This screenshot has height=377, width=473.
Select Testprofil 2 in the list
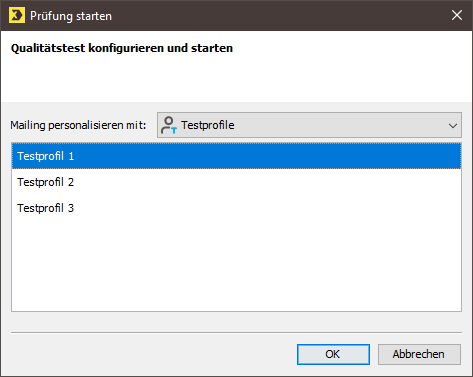click(x=236, y=182)
